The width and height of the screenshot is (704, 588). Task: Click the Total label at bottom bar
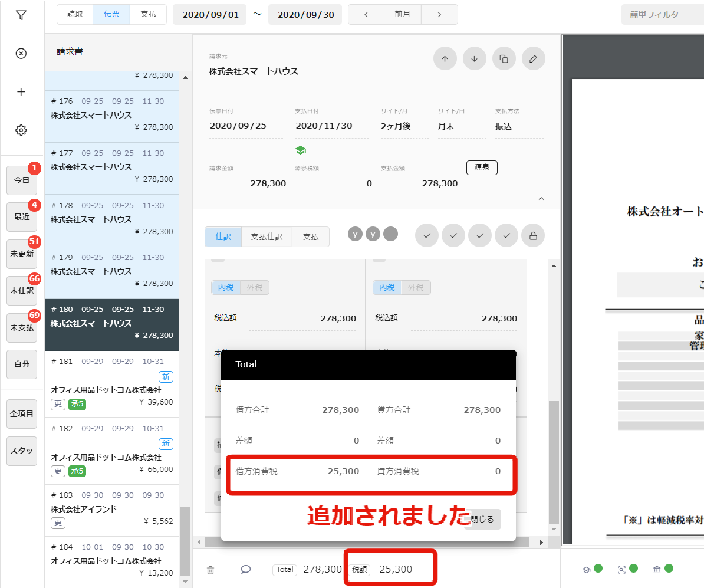285,570
